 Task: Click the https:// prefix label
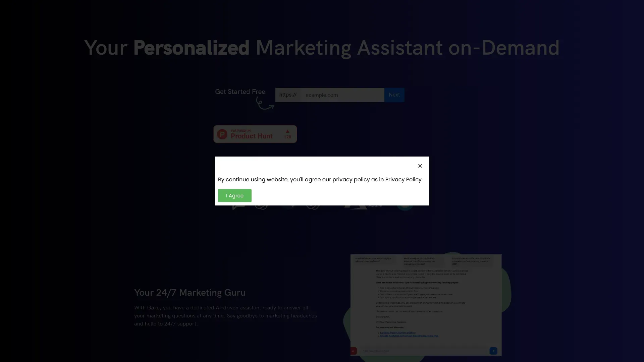[x=288, y=95]
